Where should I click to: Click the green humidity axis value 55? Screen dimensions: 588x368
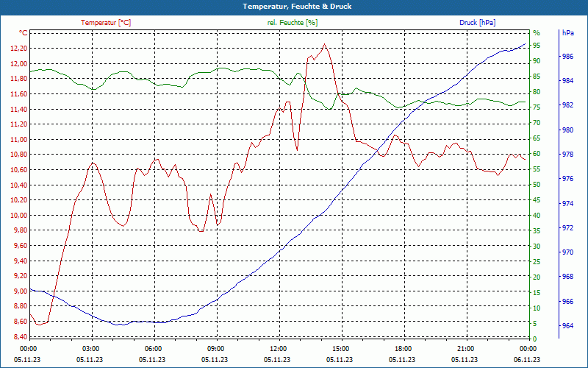click(537, 169)
